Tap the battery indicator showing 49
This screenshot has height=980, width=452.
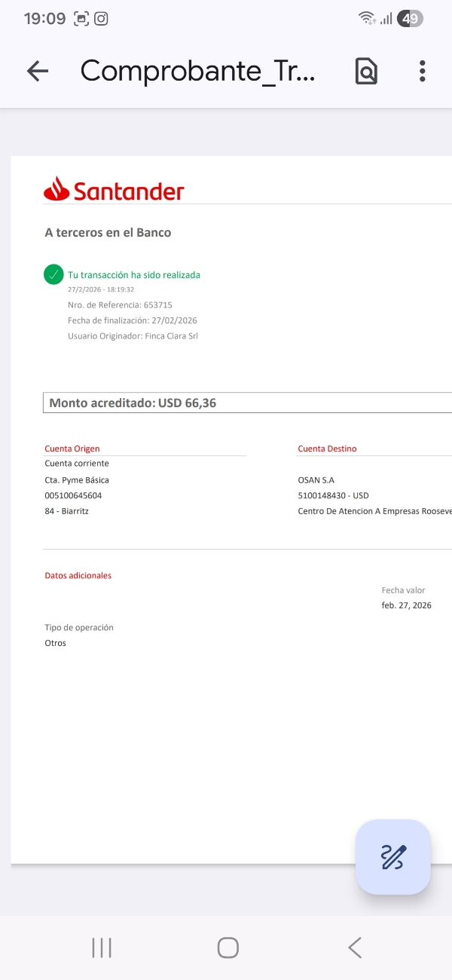click(410, 19)
